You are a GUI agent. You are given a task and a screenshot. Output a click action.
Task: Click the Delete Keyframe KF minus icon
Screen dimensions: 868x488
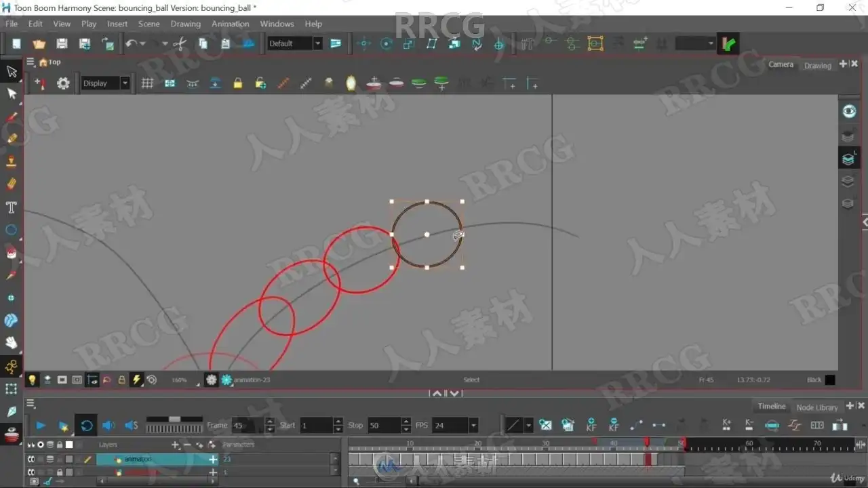click(614, 425)
